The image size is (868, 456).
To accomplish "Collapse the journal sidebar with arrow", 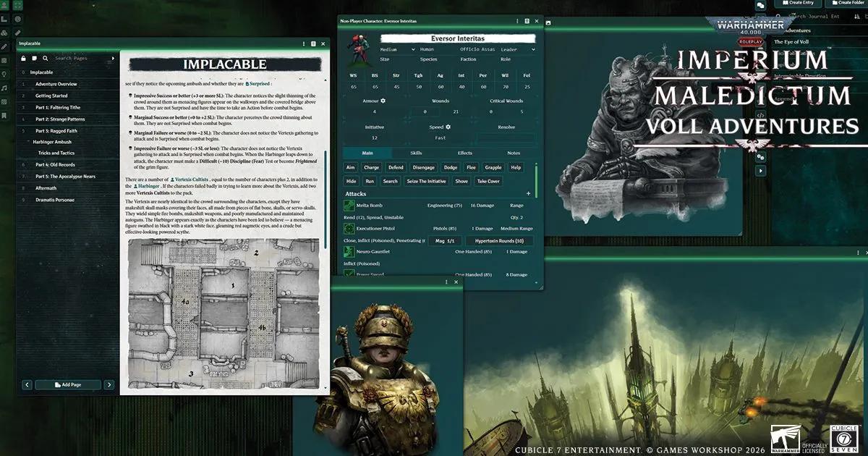I will [113, 58].
